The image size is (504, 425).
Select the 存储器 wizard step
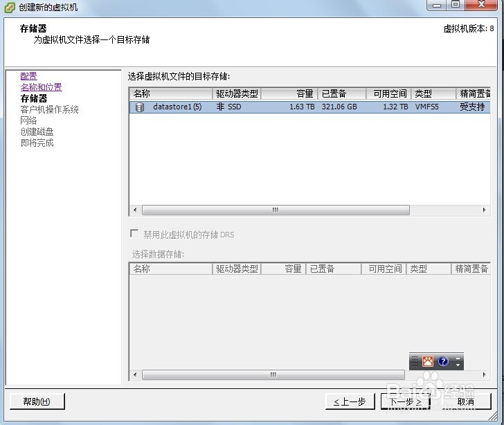pos(34,98)
